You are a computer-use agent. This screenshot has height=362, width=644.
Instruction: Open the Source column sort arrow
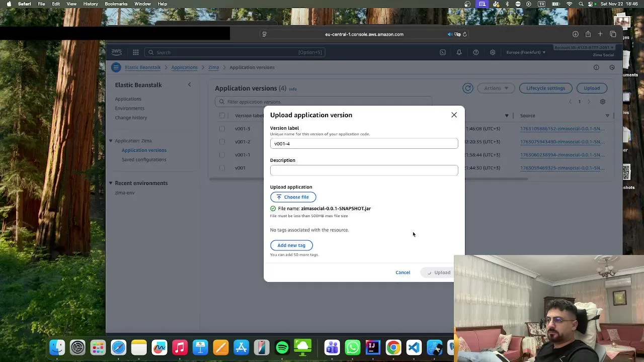tap(607, 116)
